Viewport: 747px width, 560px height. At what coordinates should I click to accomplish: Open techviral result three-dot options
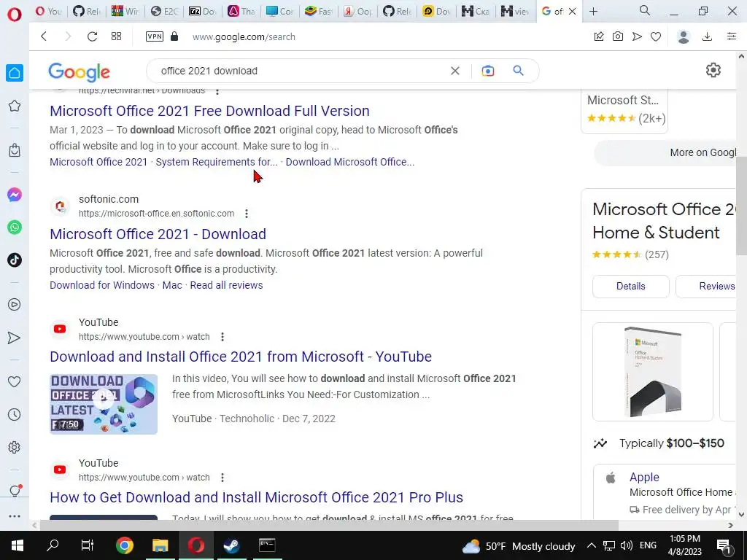217,91
